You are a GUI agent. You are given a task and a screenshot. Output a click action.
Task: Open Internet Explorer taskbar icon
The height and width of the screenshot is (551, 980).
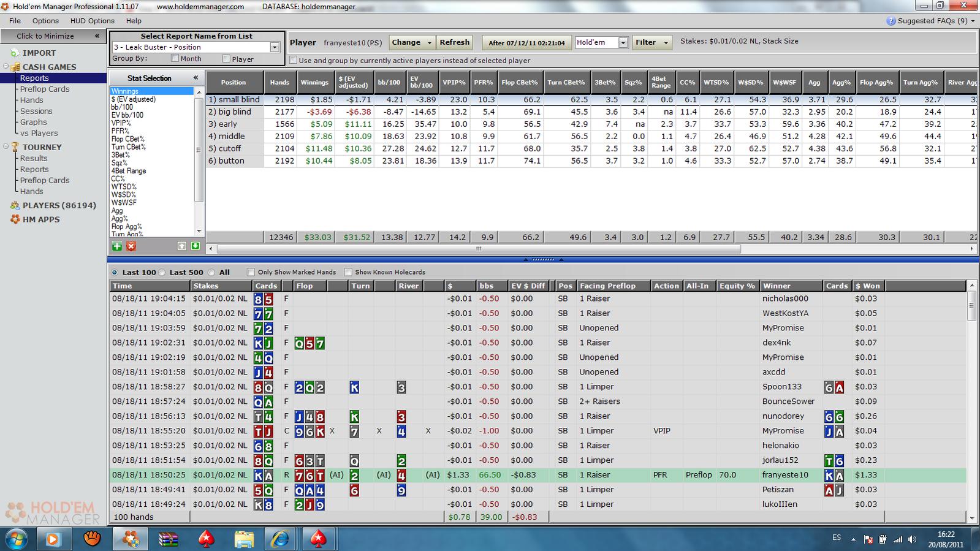(281, 539)
